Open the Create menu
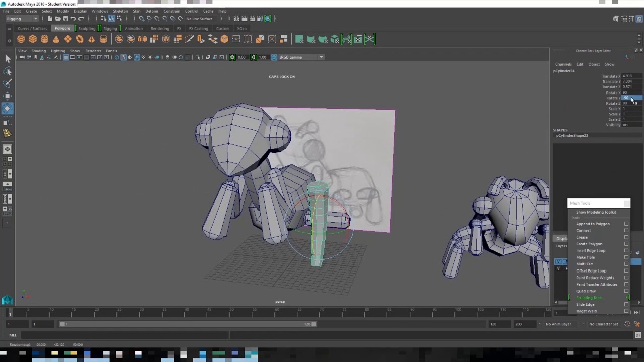The height and width of the screenshot is (362, 644). [x=31, y=11]
